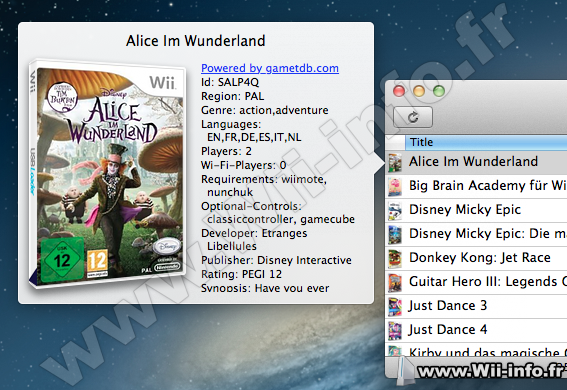This screenshot has height=390, width=567.
Task: Open the Powered by gametdb.com link
Action: (270, 68)
